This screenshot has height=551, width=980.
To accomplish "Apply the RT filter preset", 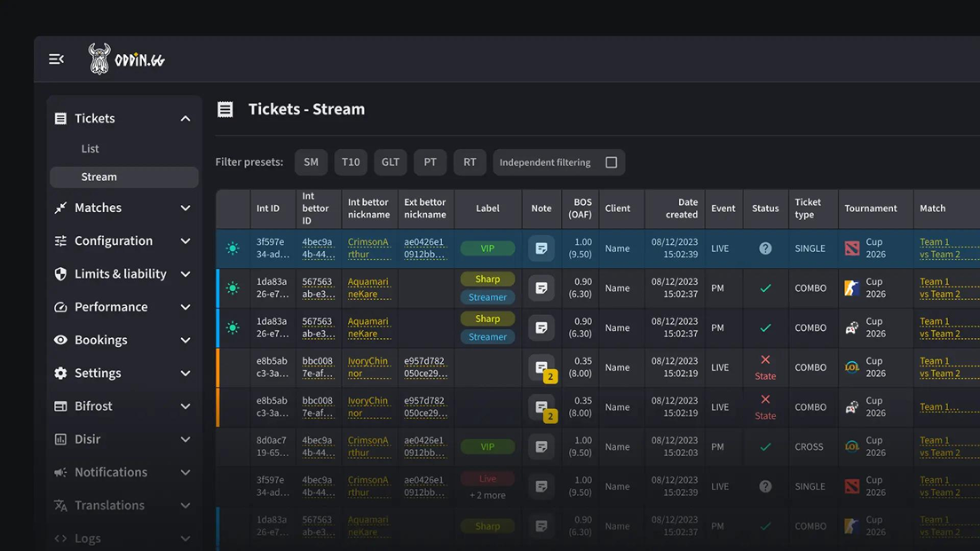I will [470, 162].
